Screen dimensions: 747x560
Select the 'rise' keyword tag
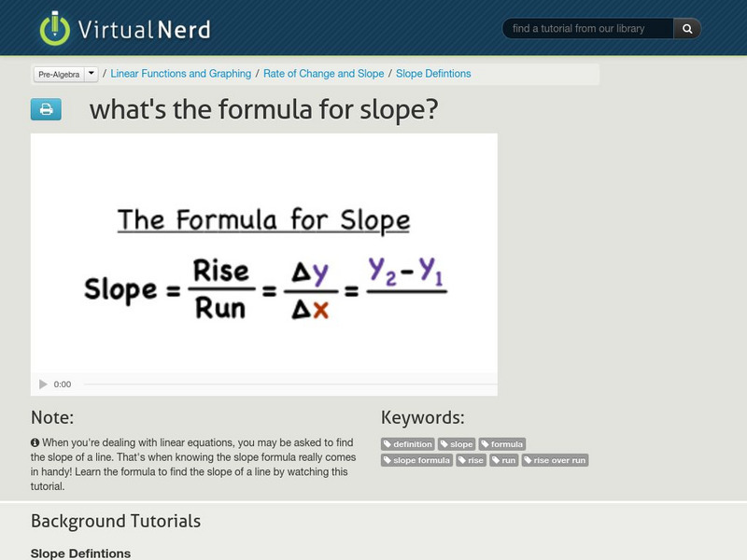click(x=472, y=460)
